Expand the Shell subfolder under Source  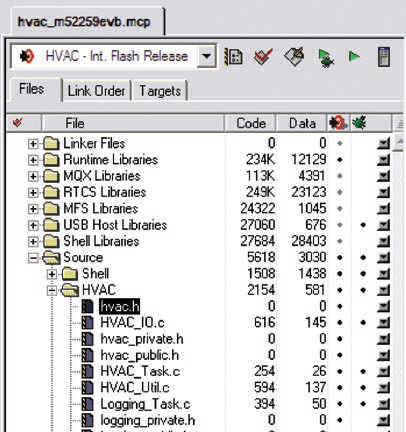(52, 274)
